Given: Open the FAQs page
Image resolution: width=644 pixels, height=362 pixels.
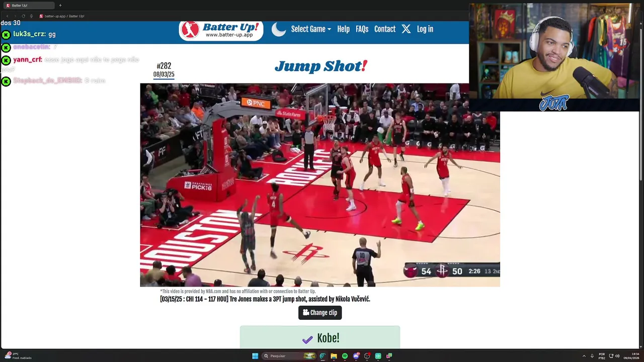Looking at the screenshot, I should [362, 29].
